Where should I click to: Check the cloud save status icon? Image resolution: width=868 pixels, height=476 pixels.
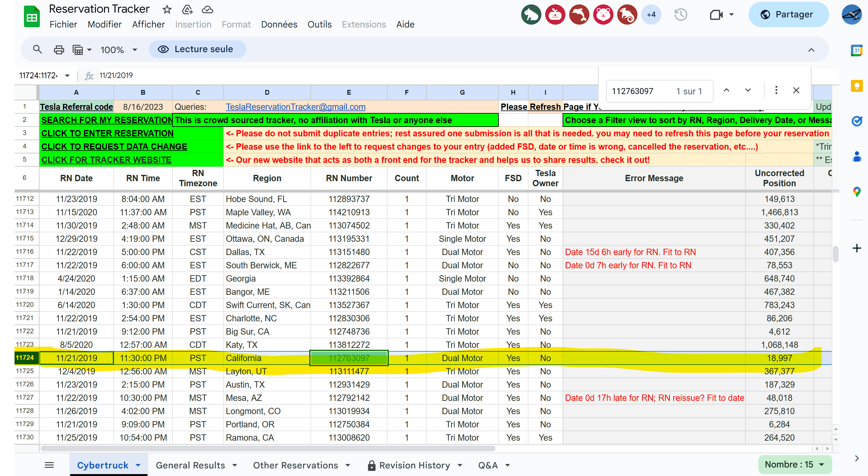point(207,9)
